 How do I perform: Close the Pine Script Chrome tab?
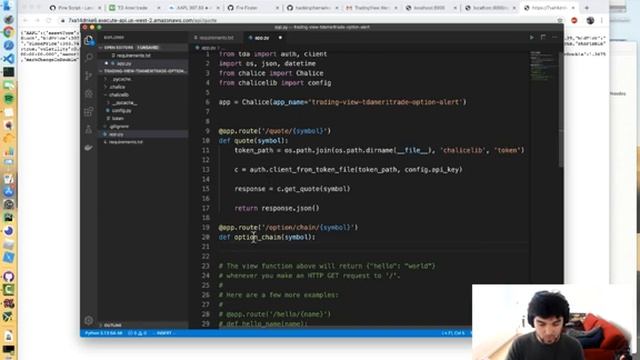point(99,8)
